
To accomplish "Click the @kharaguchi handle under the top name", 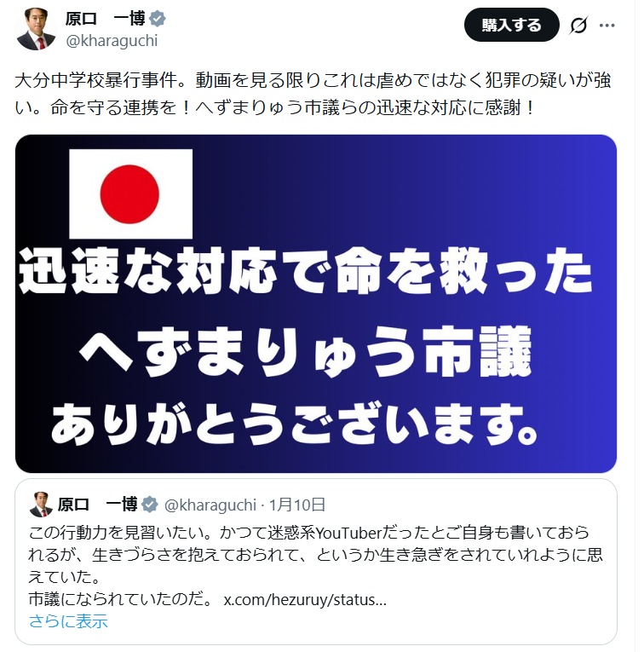I will pos(112,41).
